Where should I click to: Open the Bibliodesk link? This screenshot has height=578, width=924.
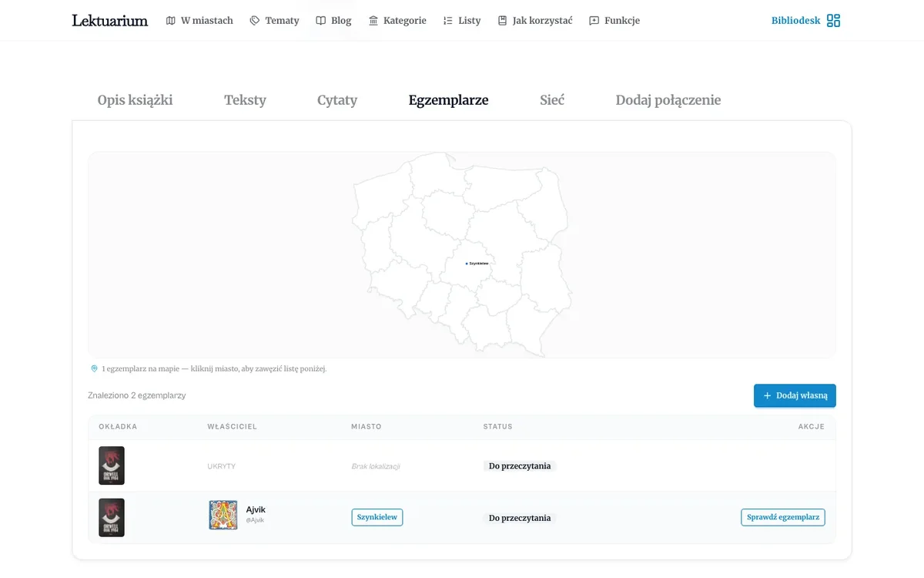coord(796,21)
